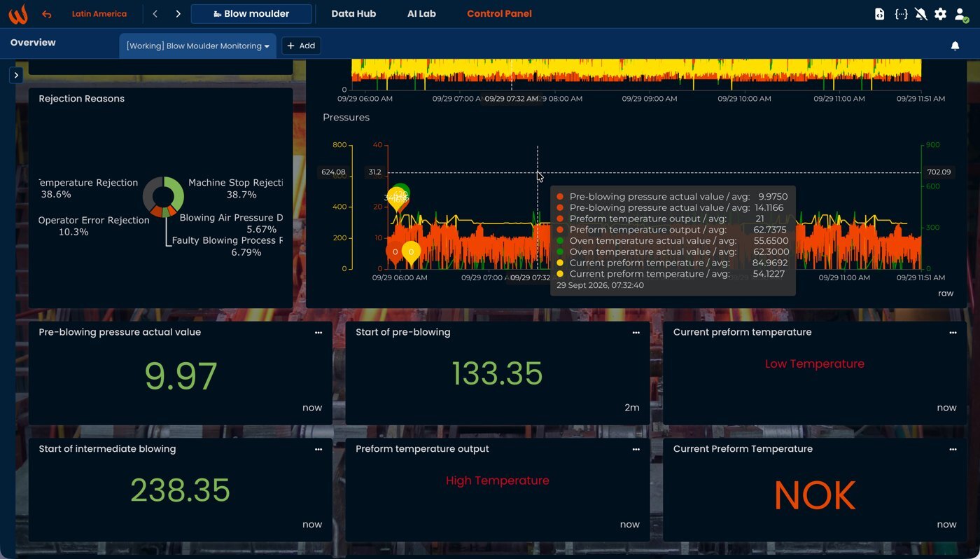The height and width of the screenshot is (559, 980).
Task: Open Current preform temperature card options menu
Action: coord(953,333)
